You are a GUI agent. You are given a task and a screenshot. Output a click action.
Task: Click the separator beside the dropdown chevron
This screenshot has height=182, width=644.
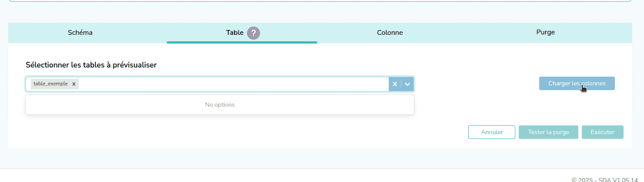[x=401, y=84]
